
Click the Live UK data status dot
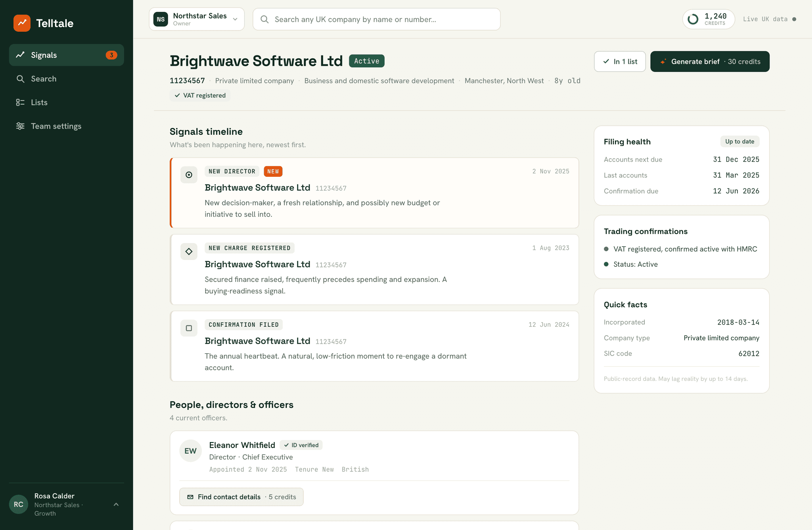794,19
